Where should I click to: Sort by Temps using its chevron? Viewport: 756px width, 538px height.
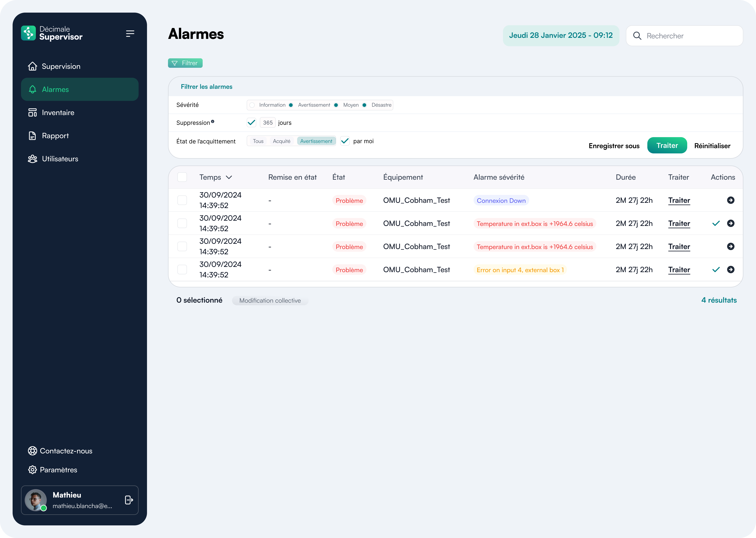(229, 177)
